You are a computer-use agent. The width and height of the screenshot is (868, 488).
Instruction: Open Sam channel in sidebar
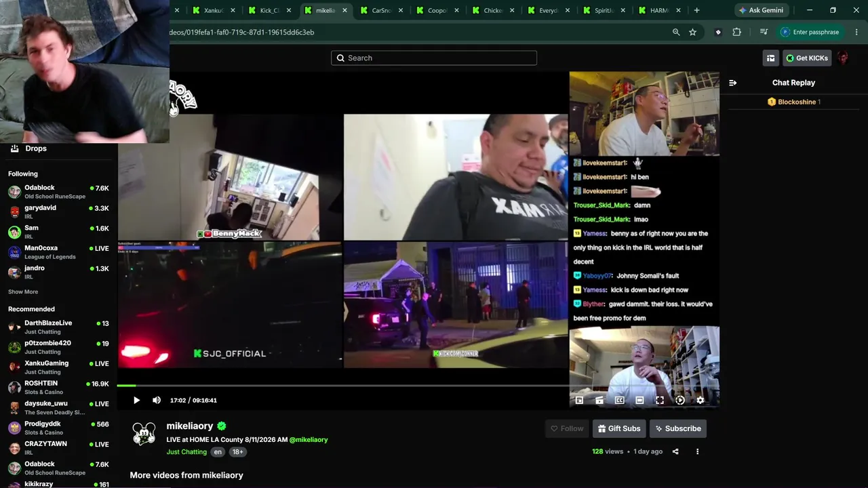(x=59, y=232)
